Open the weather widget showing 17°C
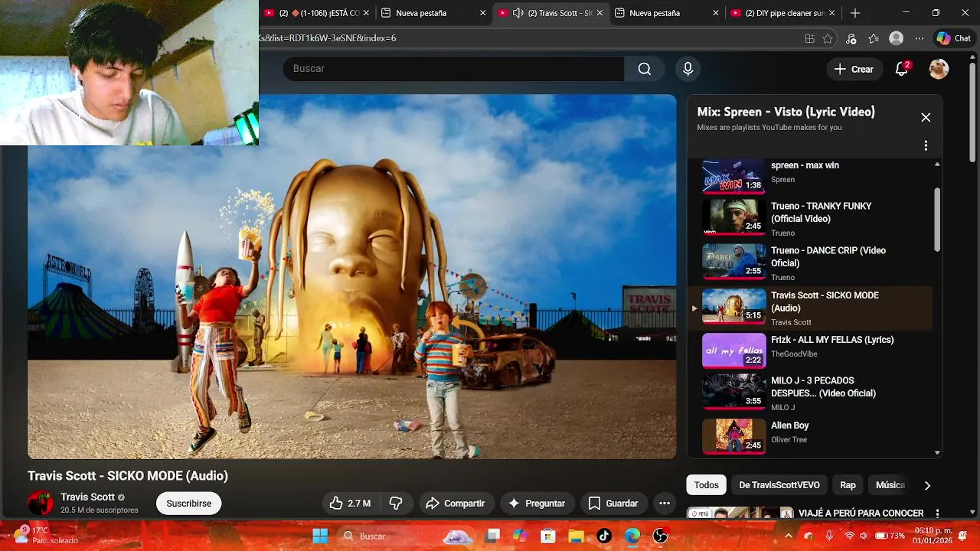980x551 pixels. pyautogui.click(x=46, y=535)
